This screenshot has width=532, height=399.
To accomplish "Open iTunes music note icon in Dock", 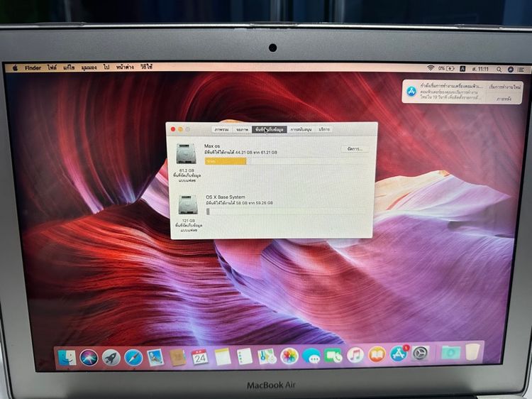I will (x=355, y=355).
